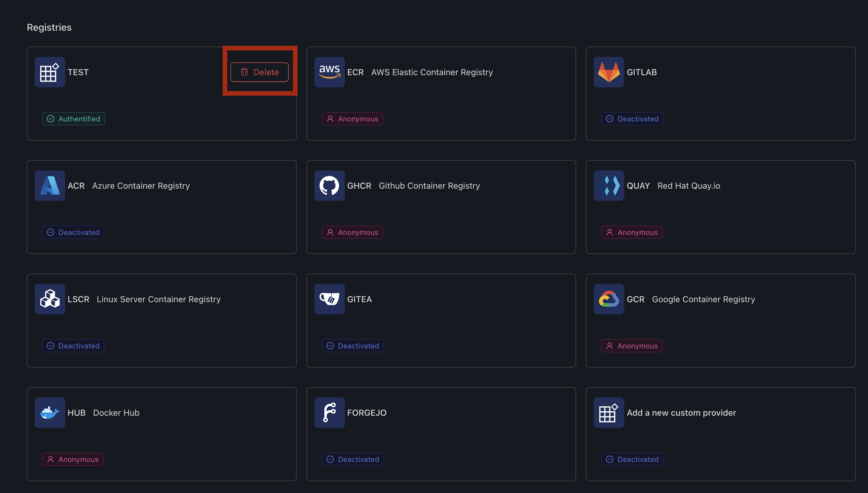Click the Anonymous badge on the QUAY card
Image resolution: width=868 pixels, height=493 pixels.
coord(632,232)
